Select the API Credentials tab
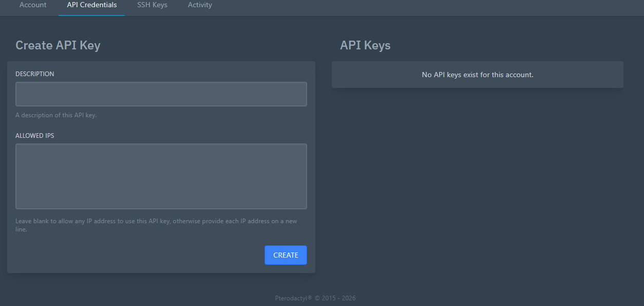Viewport: 644px width, 306px height. 92,5
